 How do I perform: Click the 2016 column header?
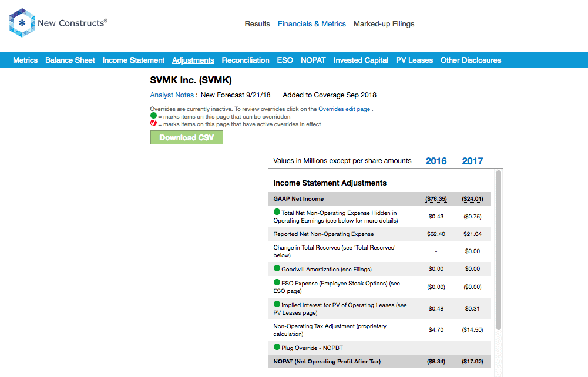point(436,161)
